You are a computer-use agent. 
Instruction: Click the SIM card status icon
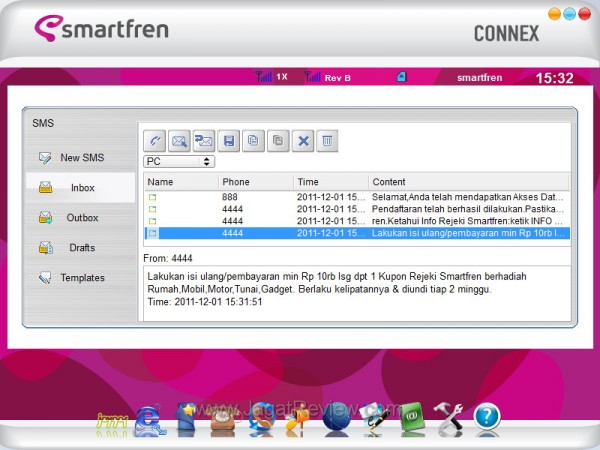(401, 77)
